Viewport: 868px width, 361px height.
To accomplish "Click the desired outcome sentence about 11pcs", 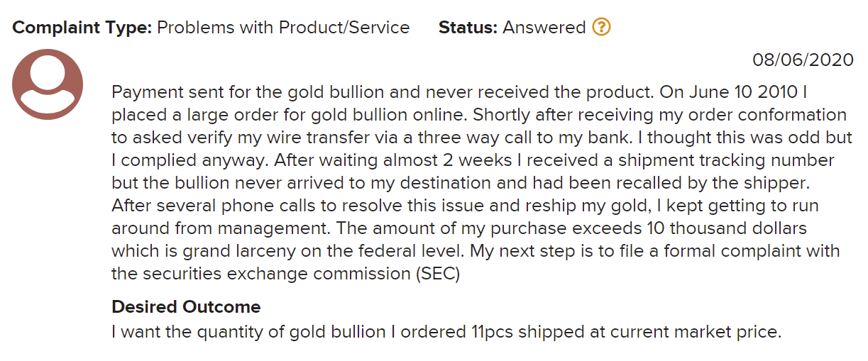I will pos(446,331).
